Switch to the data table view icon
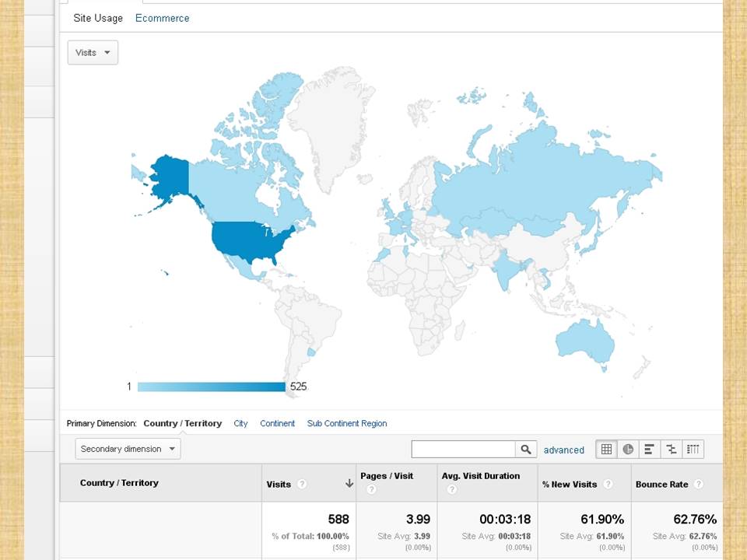The height and width of the screenshot is (560, 747). click(606, 450)
